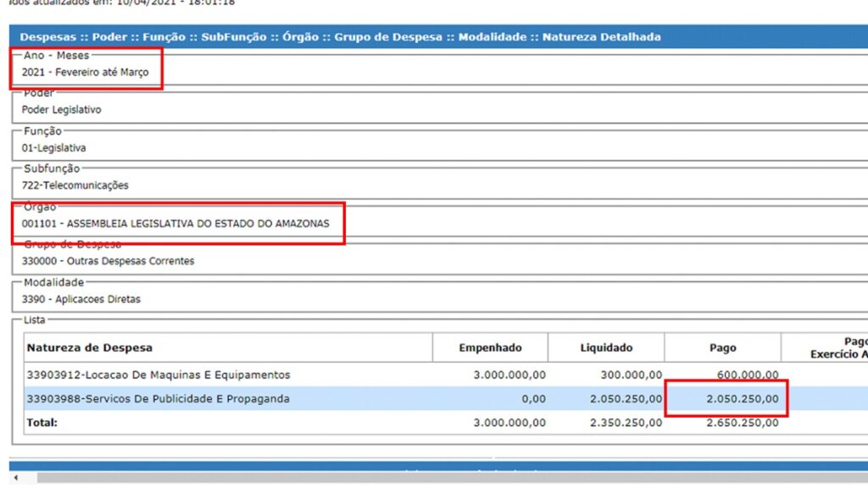Click '2021 - Fevereiro até Março' period text

point(85,73)
